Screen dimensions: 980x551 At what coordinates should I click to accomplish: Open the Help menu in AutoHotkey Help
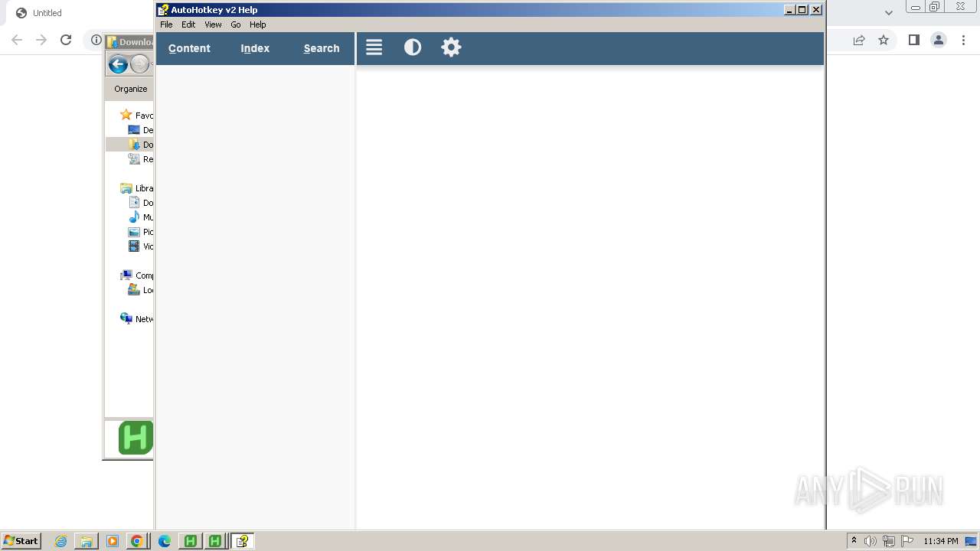pyautogui.click(x=258, y=24)
